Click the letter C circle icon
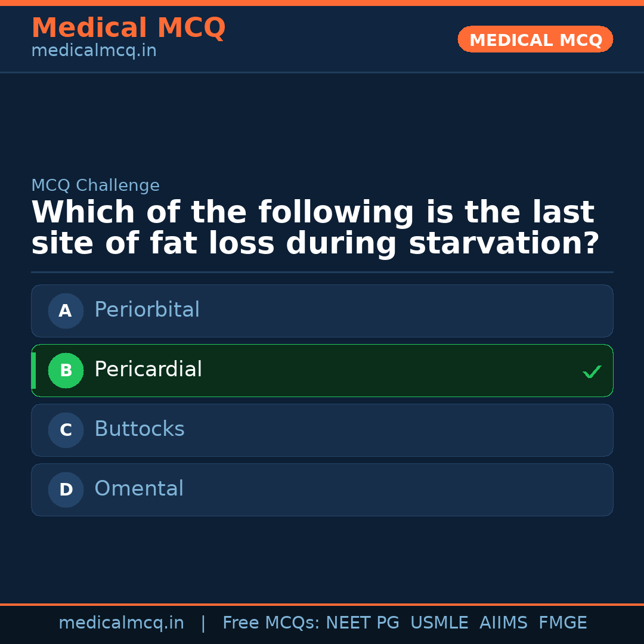Viewport: 644px width, 644px height. pos(66,430)
